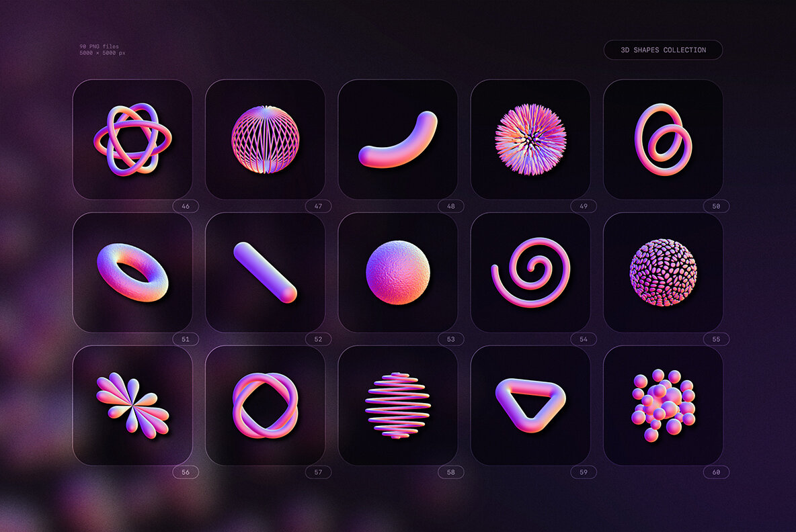
Task: Open the wireframe sphere shape 47
Action: click(x=265, y=138)
